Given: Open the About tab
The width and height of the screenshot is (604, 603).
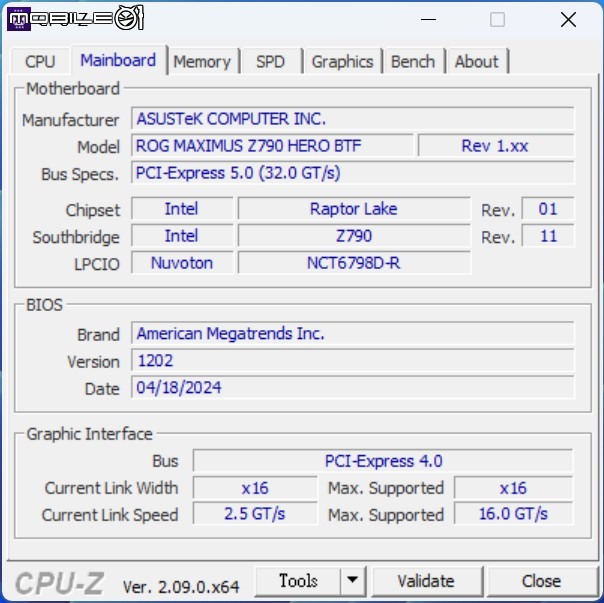Looking at the screenshot, I should point(476,61).
